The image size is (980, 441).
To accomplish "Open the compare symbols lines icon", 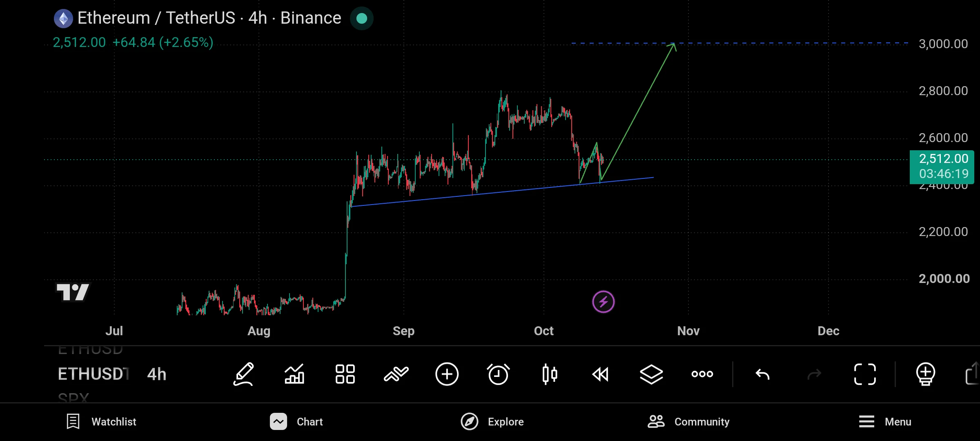I will click(396, 374).
